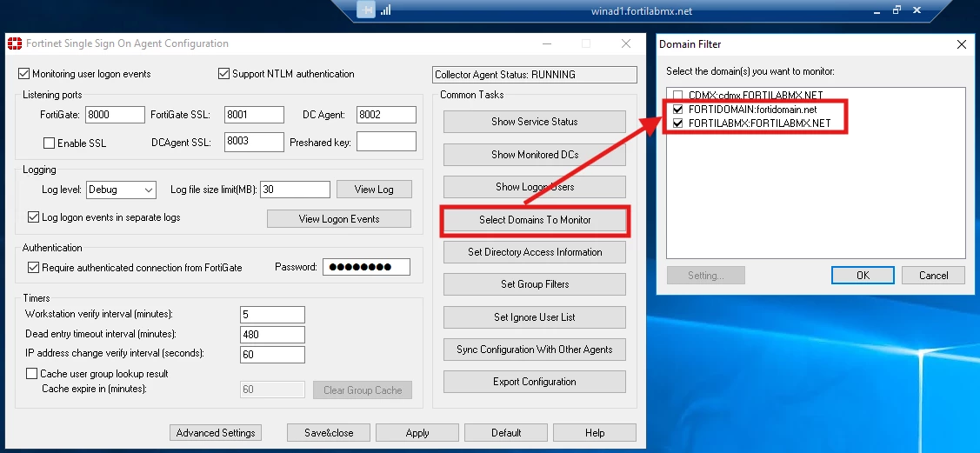Click Show Service Status
Viewport: 980px width, 453px height.
pos(535,122)
